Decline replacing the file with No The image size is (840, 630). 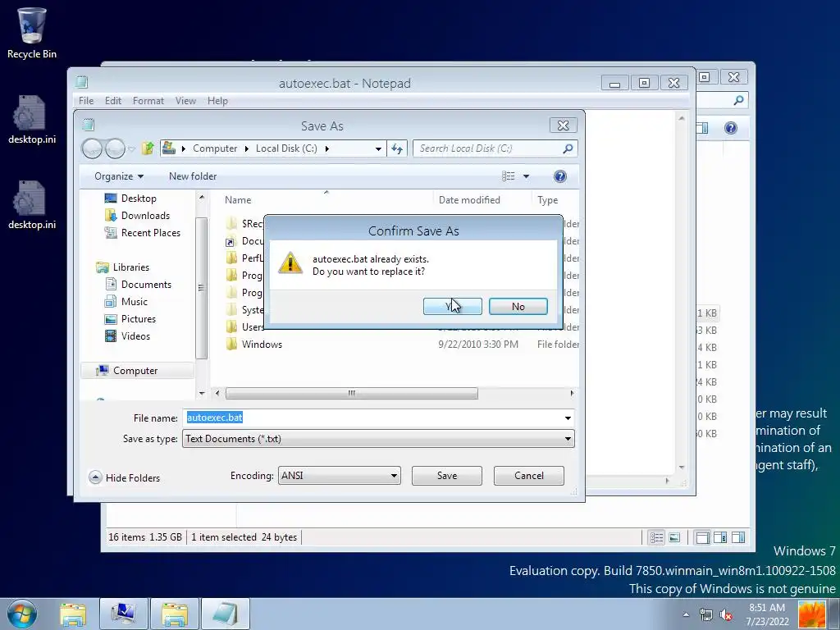pos(518,307)
